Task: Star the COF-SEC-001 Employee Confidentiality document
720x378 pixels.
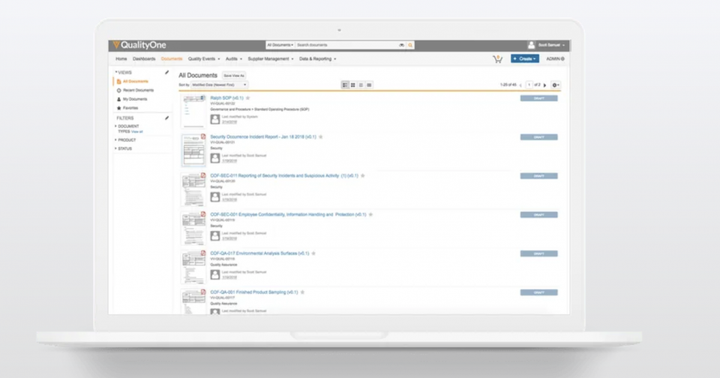Action: point(371,214)
